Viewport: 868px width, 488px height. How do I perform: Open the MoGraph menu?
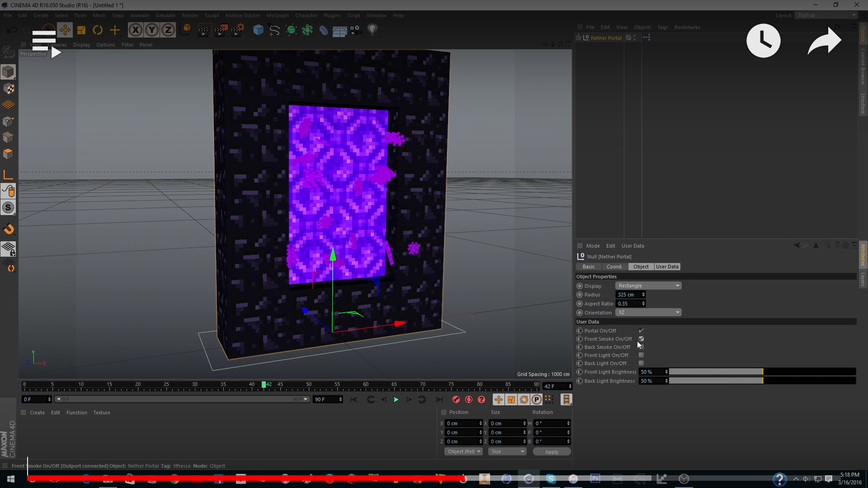click(x=278, y=15)
